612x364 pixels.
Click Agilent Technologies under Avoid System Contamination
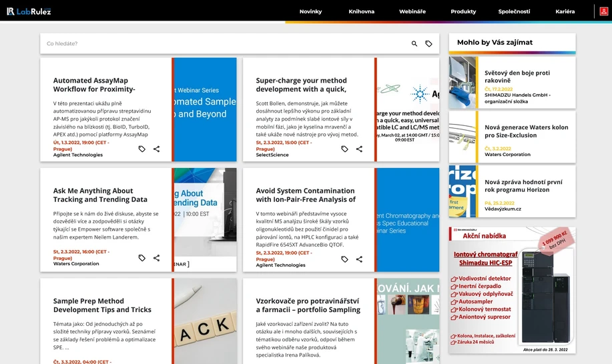280,265
